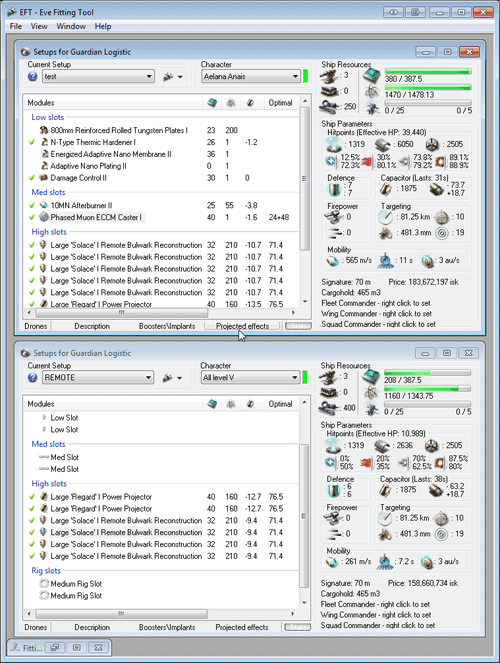500x663 pixels.
Task: Toggle second Regard Power Projector checkmark, REMOTE setup
Action: click(32, 508)
